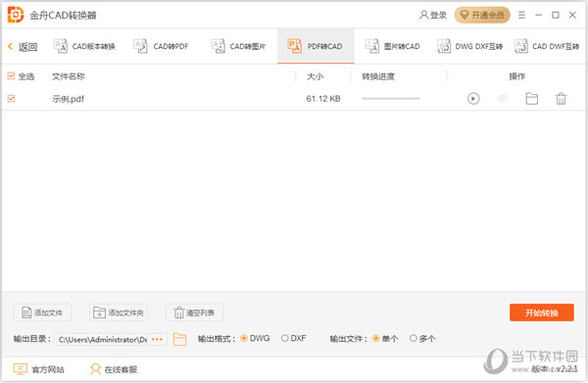Maximize the converter window
This screenshot has height=383, width=588.
pyautogui.click(x=556, y=15)
